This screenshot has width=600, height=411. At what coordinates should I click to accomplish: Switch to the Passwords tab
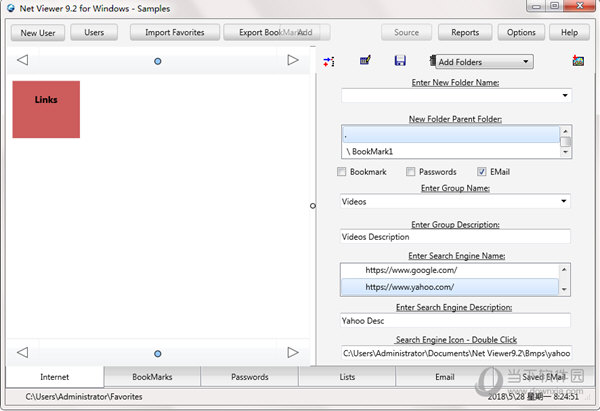point(249,377)
